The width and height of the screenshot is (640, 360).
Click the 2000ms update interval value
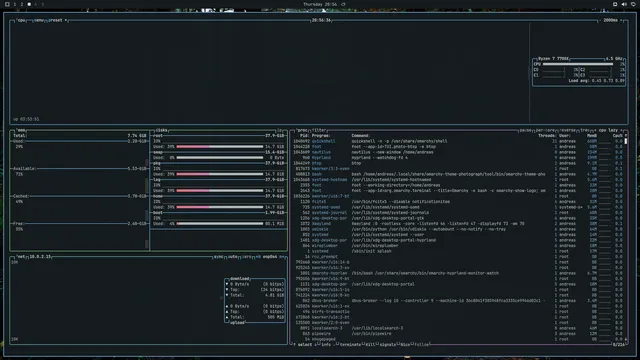pos(611,20)
